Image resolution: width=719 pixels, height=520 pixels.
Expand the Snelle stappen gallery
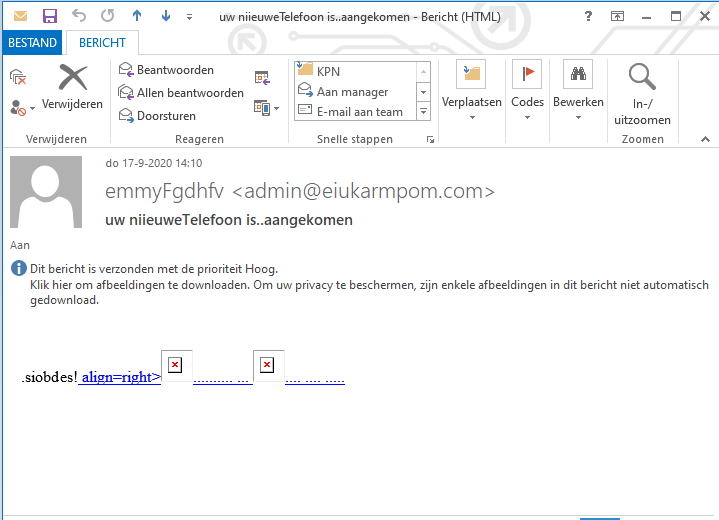tap(423, 112)
